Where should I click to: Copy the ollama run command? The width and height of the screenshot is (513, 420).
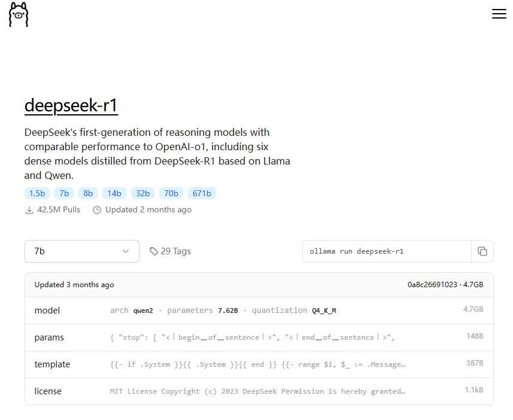[x=482, y=251]
